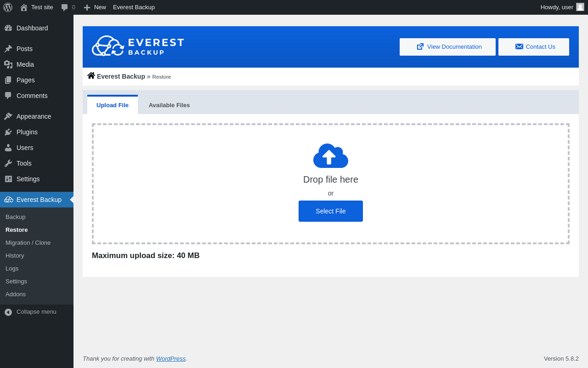Click the Everest Backup header logo
This screenshot has width=588, height=368.
click(x=138, y=46)
